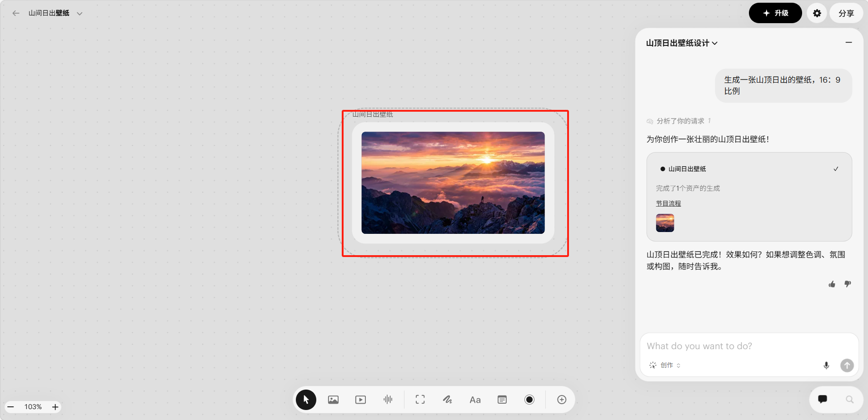
Task: Click the plus add-more tool icon
Action: 562,400
